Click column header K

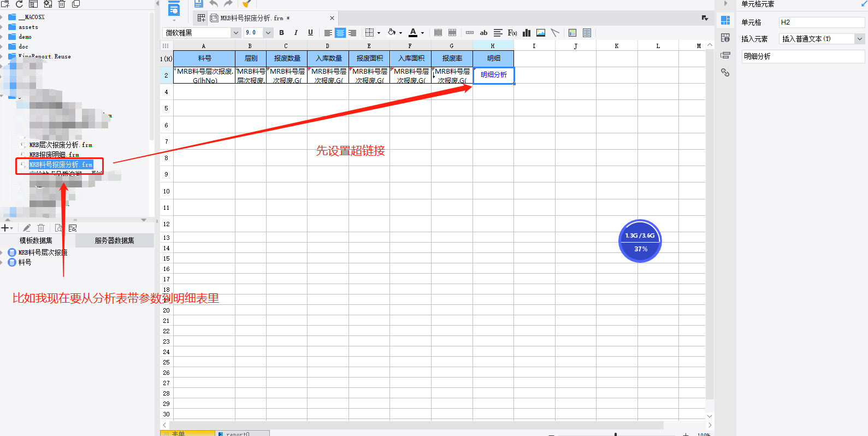click(x=617, y=46)
